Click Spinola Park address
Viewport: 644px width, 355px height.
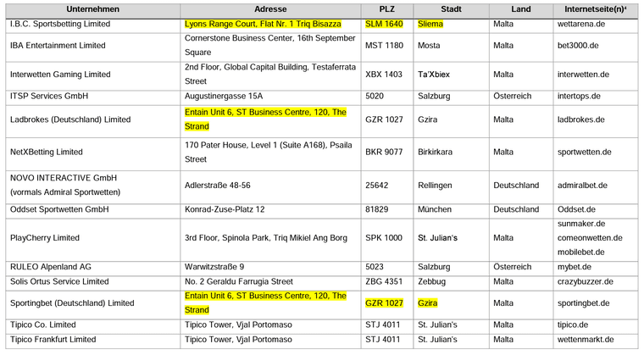click(266, 238)
